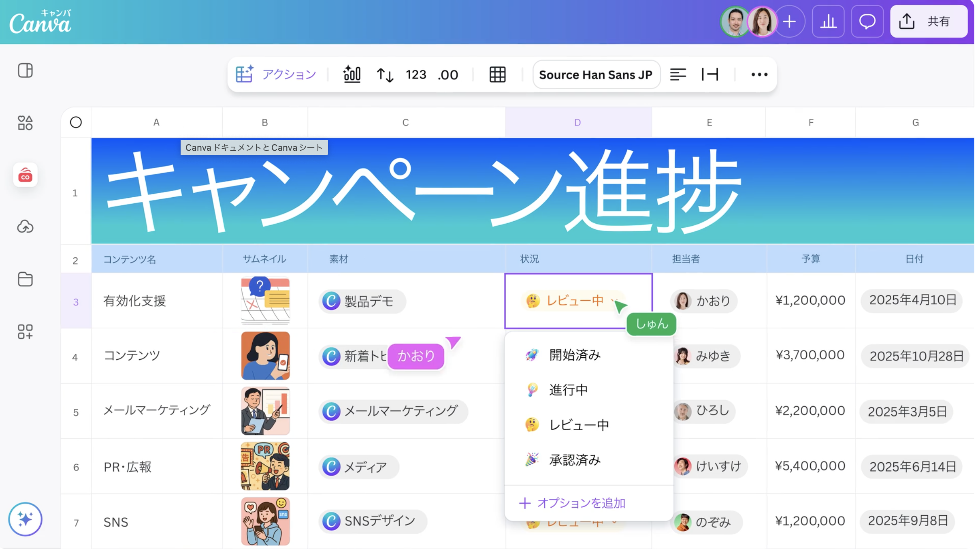Viewport: 980px width, 551px height.
Task: Select the column D header
Action: pyautogui.click(x=577, y=122)
